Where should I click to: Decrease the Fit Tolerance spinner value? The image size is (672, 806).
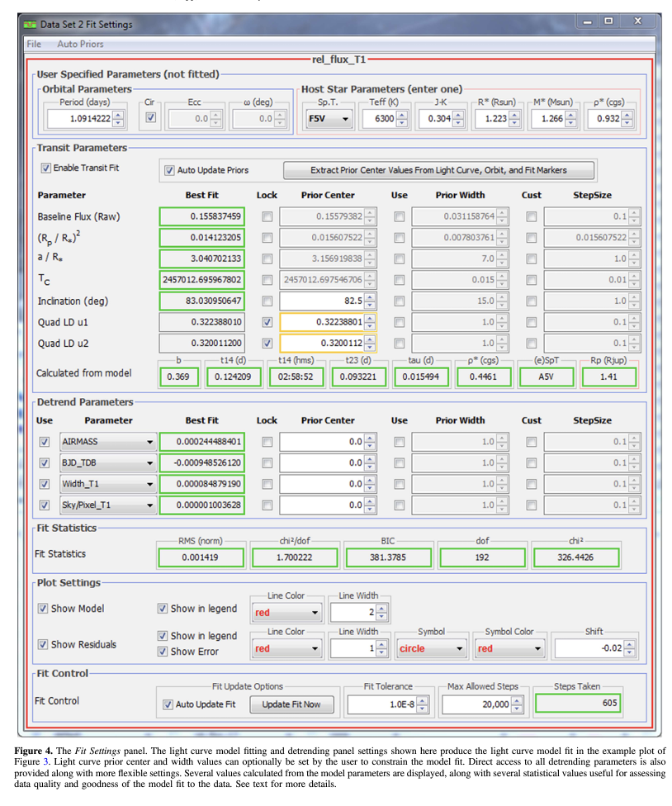pos(423,709)
